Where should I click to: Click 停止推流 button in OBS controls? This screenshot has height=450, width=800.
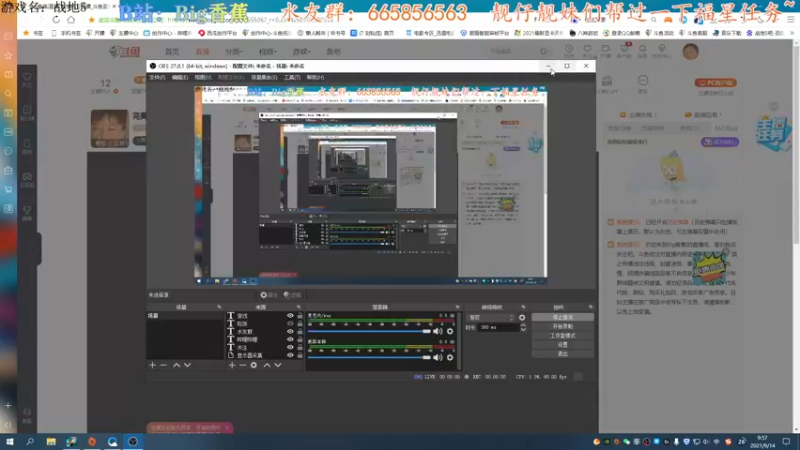coord(562,317)
